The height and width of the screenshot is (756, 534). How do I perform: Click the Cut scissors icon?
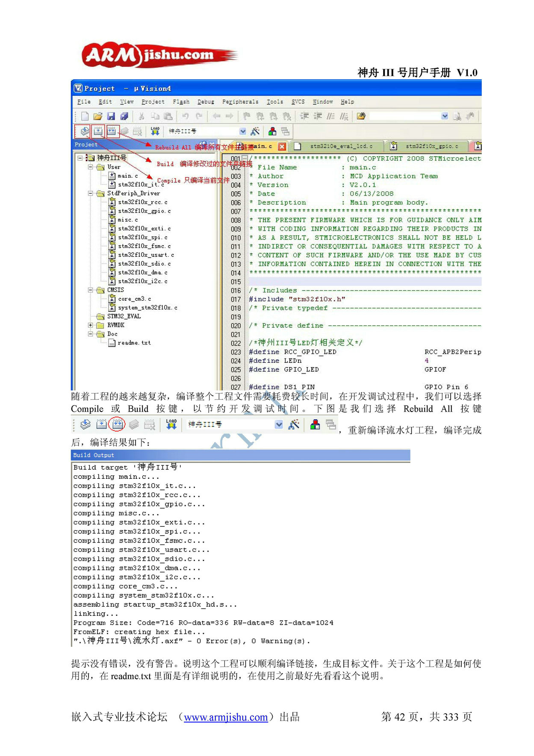pos(142,116)
